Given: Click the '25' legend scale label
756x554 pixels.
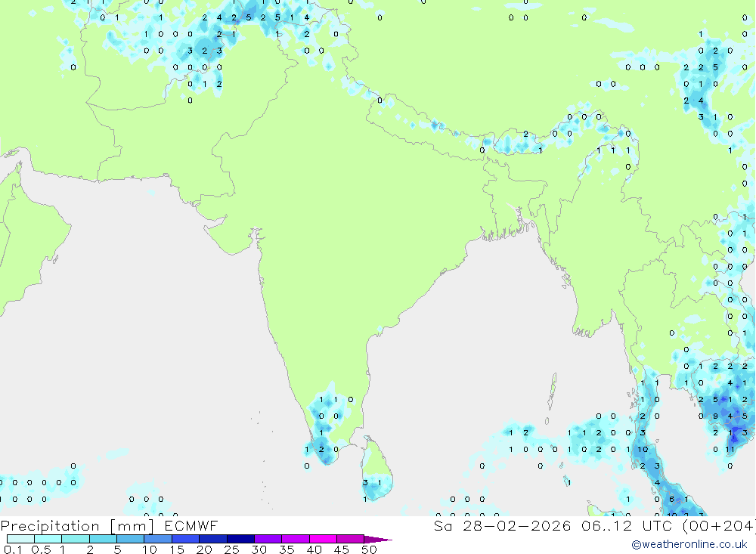Looking at the screenshot, I should (231, 549).
